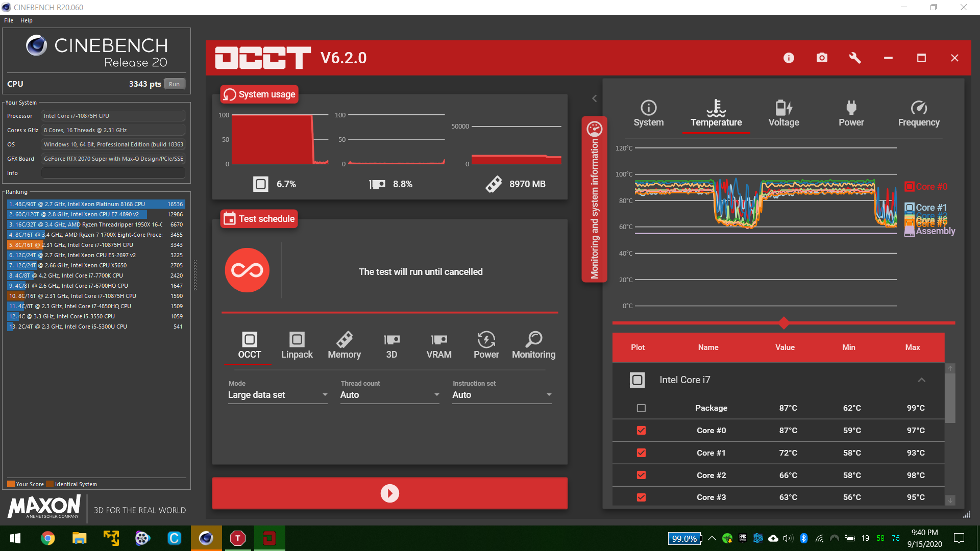Select the Monitoring-only test mode

[533, 346]
